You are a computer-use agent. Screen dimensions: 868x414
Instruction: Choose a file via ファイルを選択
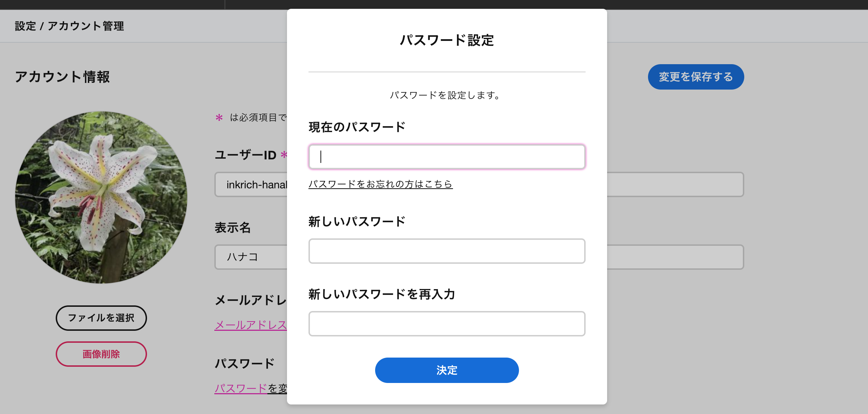pyautogui.click(x=101, y=318)
